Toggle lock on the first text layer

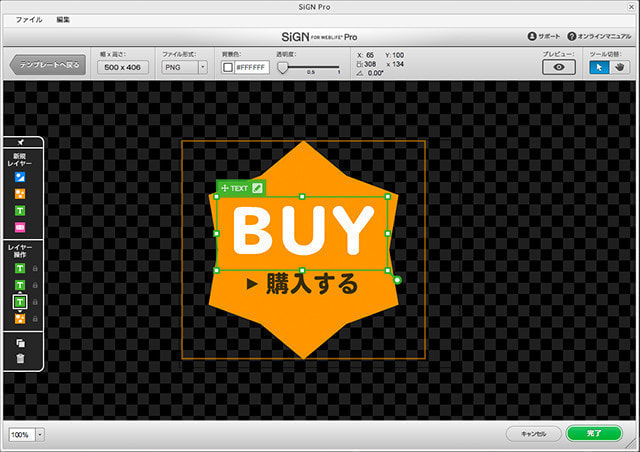(x=35, y=269)
